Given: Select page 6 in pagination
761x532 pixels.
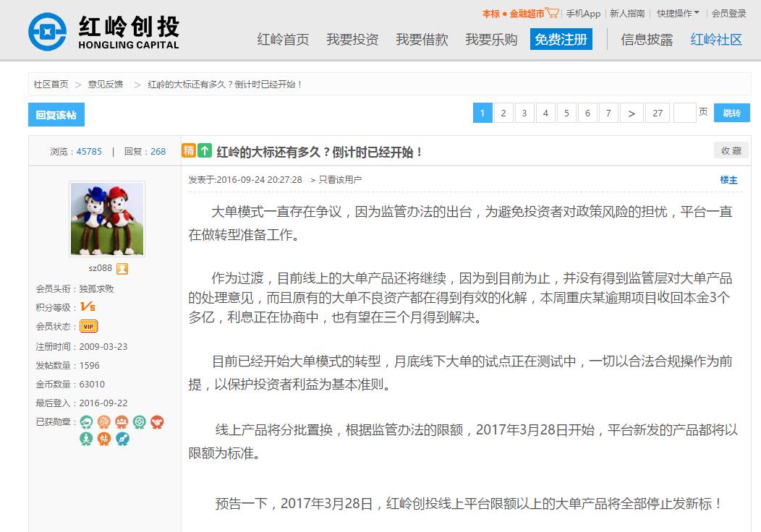Looking at the screenshot, I should (587, 113).
